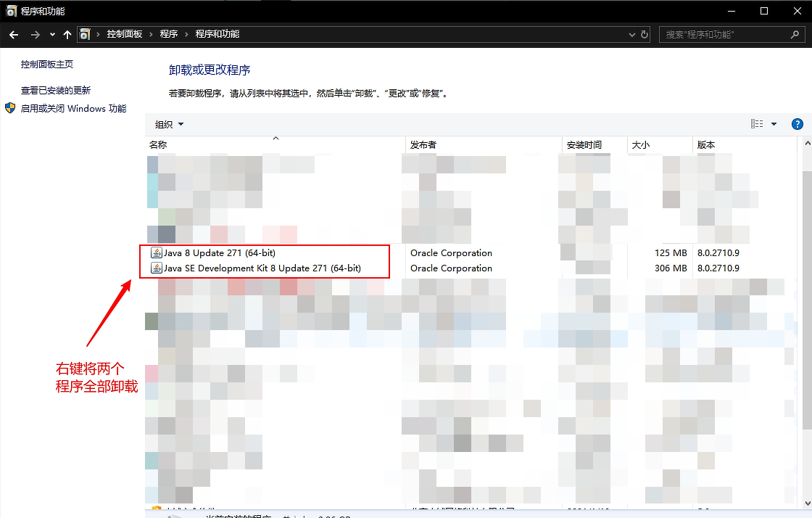This screenshot has height=518, width=812.
Task: Click the Back navigation arrow
Action: tap(14, 34)
